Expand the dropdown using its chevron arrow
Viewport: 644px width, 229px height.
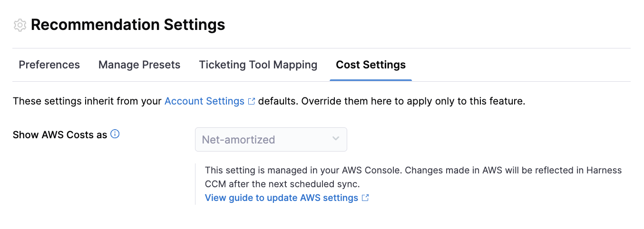click(x=336, y=139)
